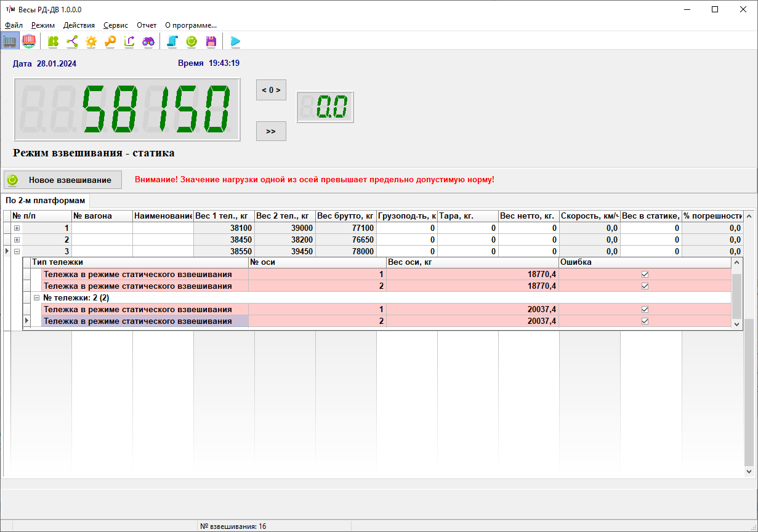758x532 pixels.
Task: Click the gray wagon toolbar icon
Action: [10, 41]
